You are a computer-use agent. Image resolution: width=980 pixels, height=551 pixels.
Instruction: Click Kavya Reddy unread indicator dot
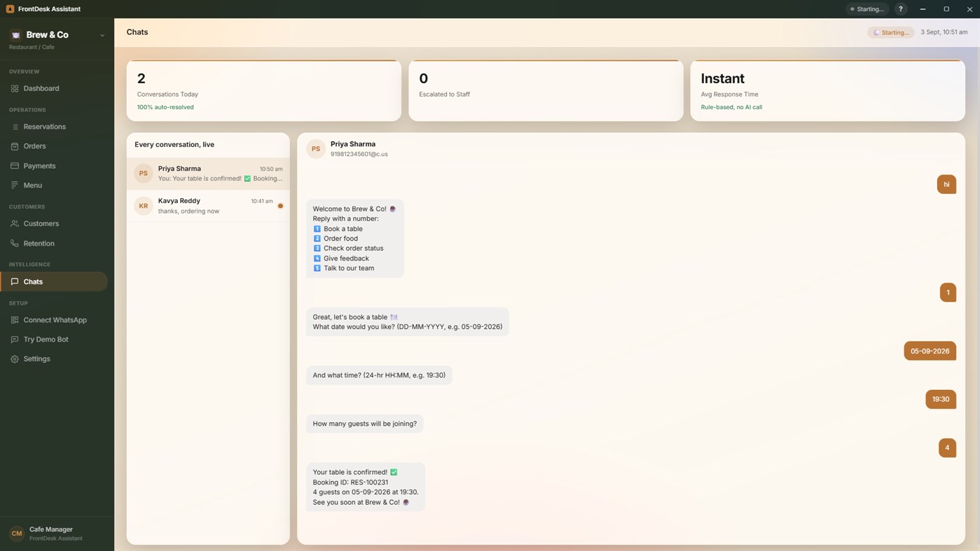[280, 206]
